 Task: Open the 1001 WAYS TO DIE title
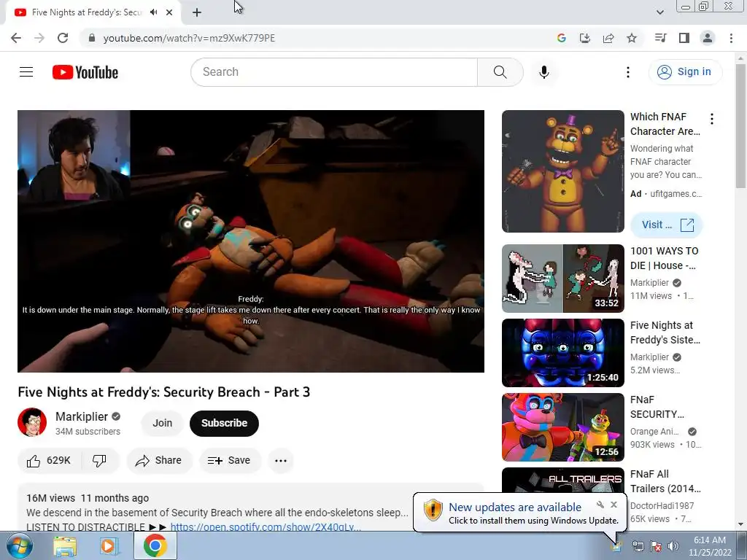[x=665, y=258]
